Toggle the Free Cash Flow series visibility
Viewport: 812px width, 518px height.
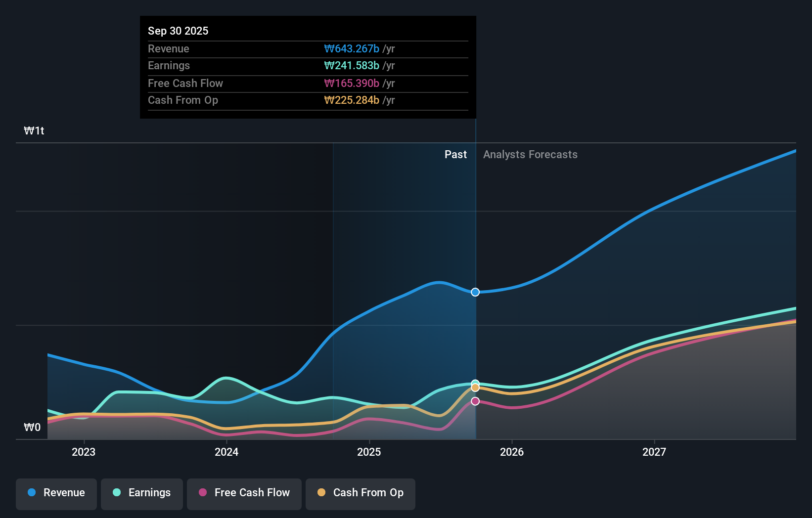tap(244, 494)
